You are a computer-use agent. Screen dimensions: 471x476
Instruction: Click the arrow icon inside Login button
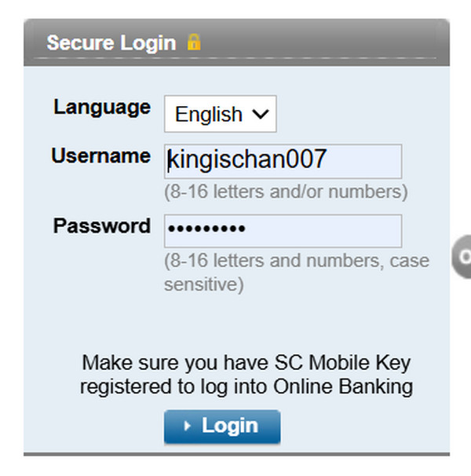(x=187, y=427)
